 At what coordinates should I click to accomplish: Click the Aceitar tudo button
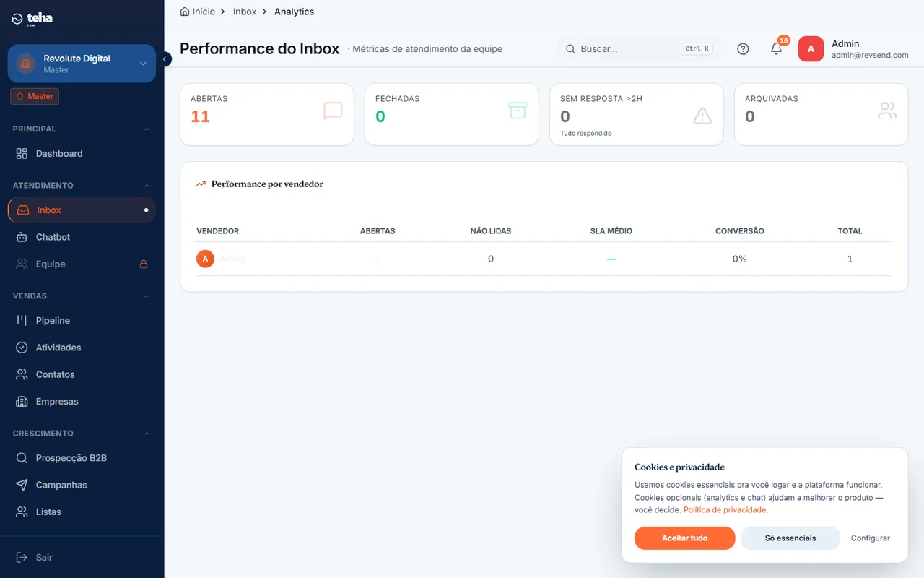point(685,538)
